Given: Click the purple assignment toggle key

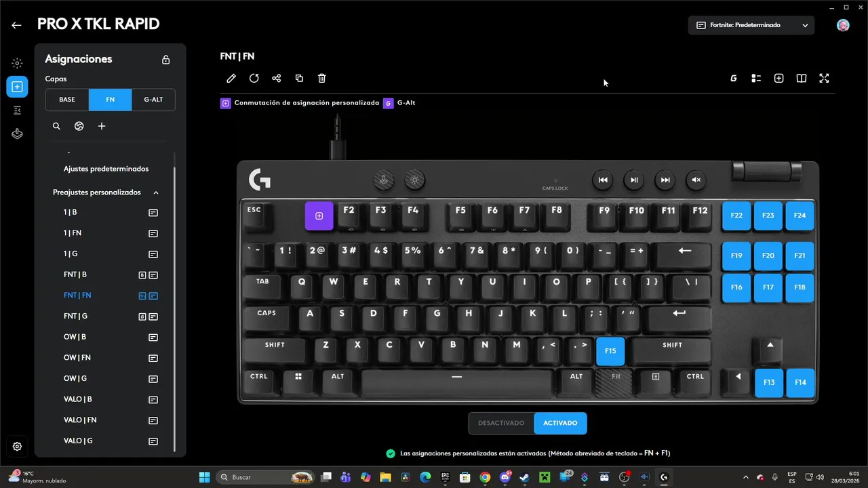Looking at the screenshot, I should [x=319, y=216].
